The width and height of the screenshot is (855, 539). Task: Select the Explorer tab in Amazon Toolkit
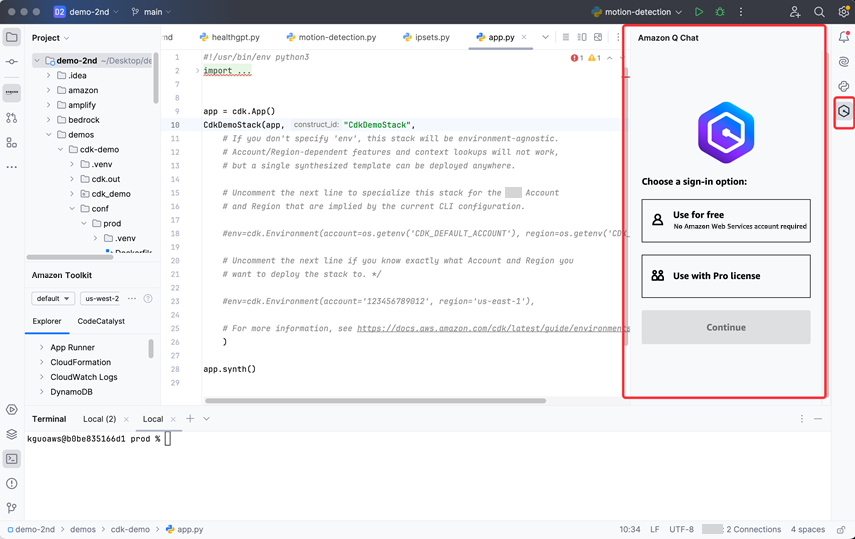tap(47, 321)
